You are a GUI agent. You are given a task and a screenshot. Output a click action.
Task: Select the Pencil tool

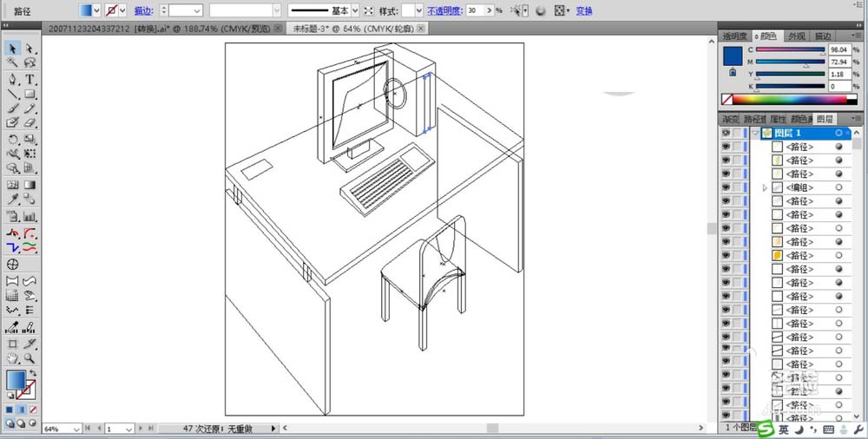30,108
